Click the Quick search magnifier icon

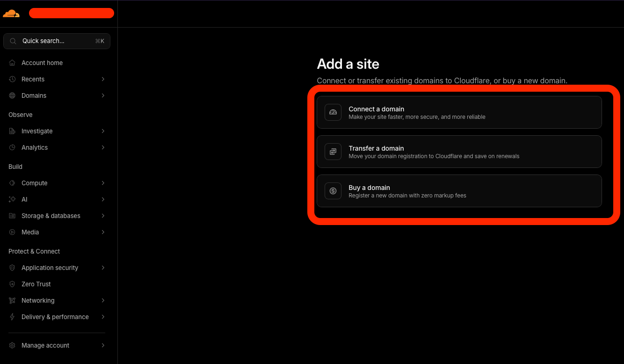[x=13, y=41]
